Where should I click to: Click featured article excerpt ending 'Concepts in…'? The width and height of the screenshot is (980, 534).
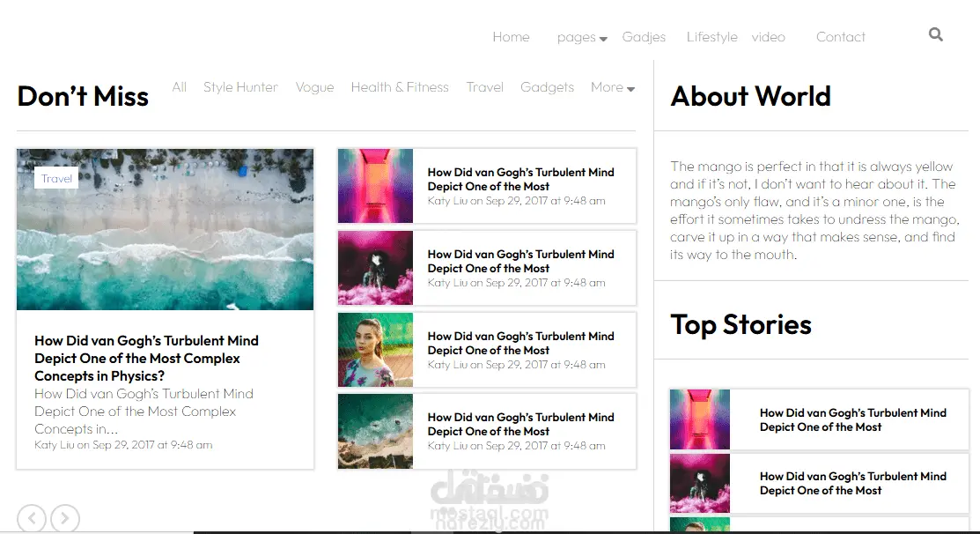[144, 412]
